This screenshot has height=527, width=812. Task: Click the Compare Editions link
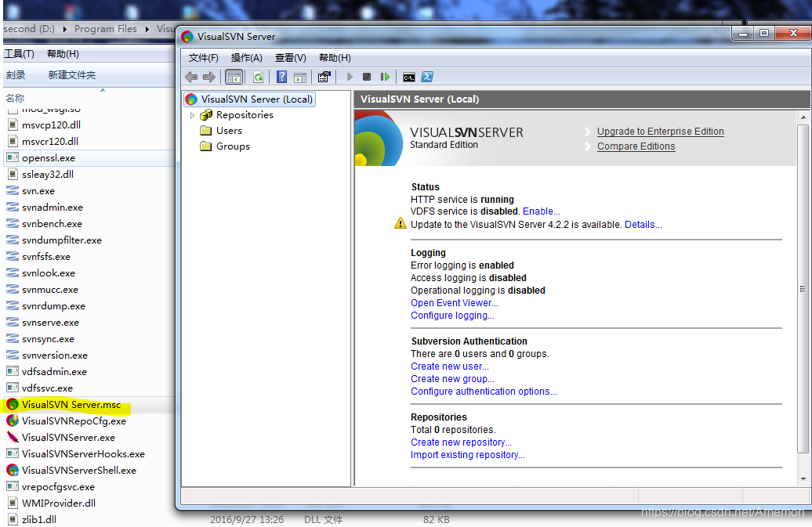coord(636,146)
